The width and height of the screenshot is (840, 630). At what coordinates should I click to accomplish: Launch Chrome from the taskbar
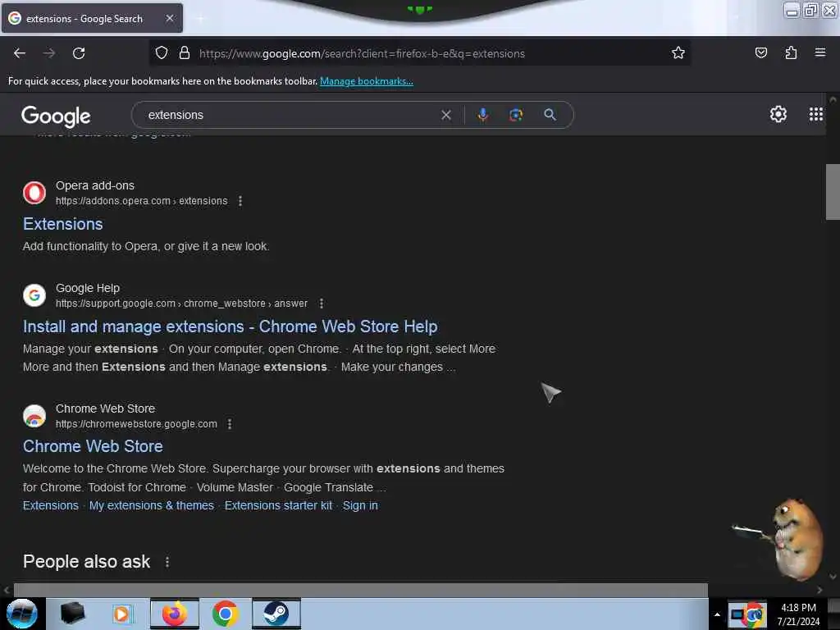click(225, 614)
